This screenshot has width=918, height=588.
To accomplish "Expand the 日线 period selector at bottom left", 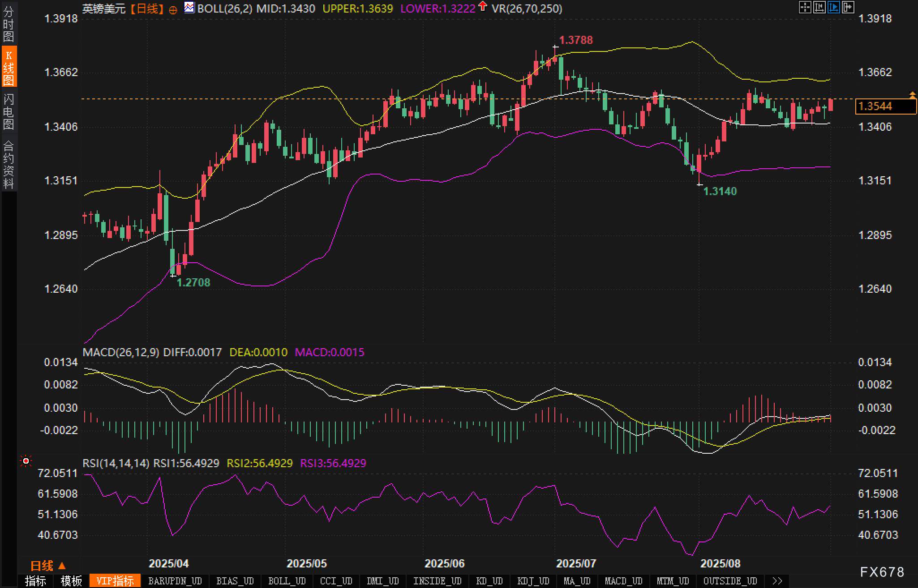I will tap(48, 566).
